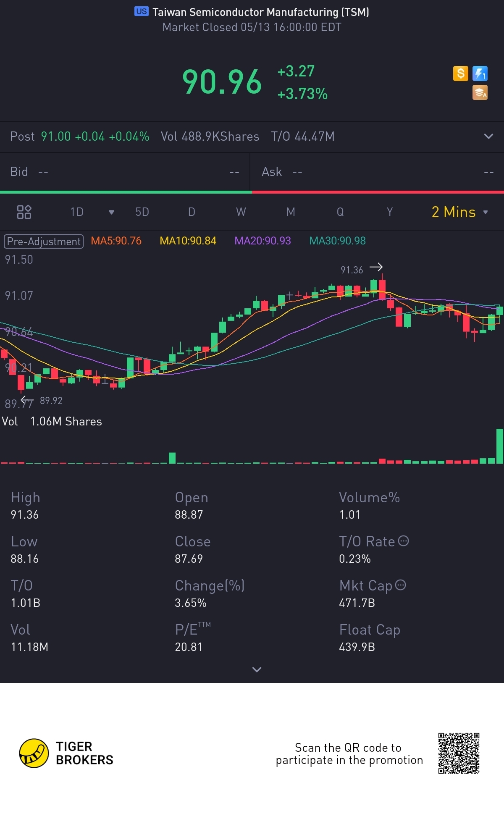Toggle the Pre-Adjustment button
The height and width of the screenshot is (824, 504).
pyautogui.click(x=44, y=241)
